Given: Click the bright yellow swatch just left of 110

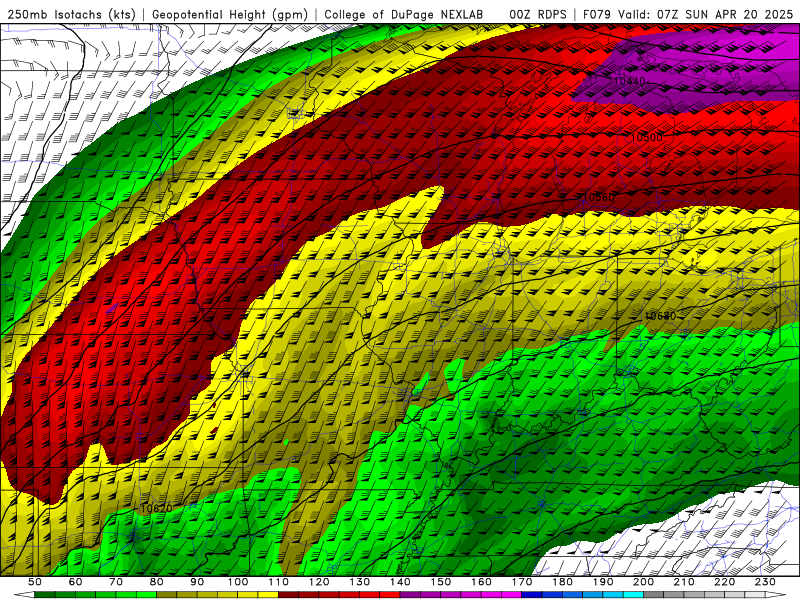Looking at the screenshot, I should [x=268, y=595].
